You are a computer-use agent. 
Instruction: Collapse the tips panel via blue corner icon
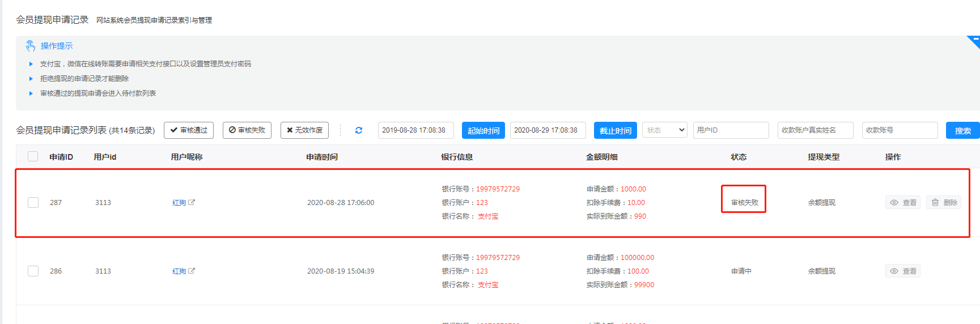click(x=974, y=40)
